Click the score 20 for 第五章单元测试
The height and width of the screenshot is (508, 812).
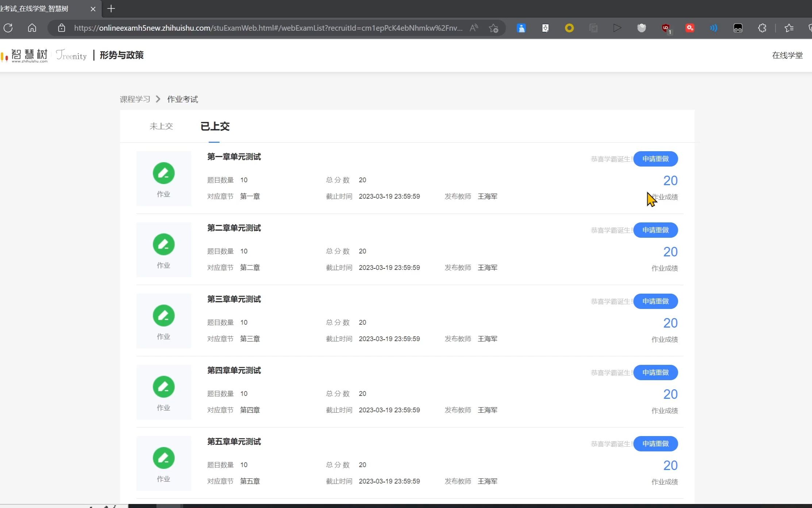[x=670, y=465]
